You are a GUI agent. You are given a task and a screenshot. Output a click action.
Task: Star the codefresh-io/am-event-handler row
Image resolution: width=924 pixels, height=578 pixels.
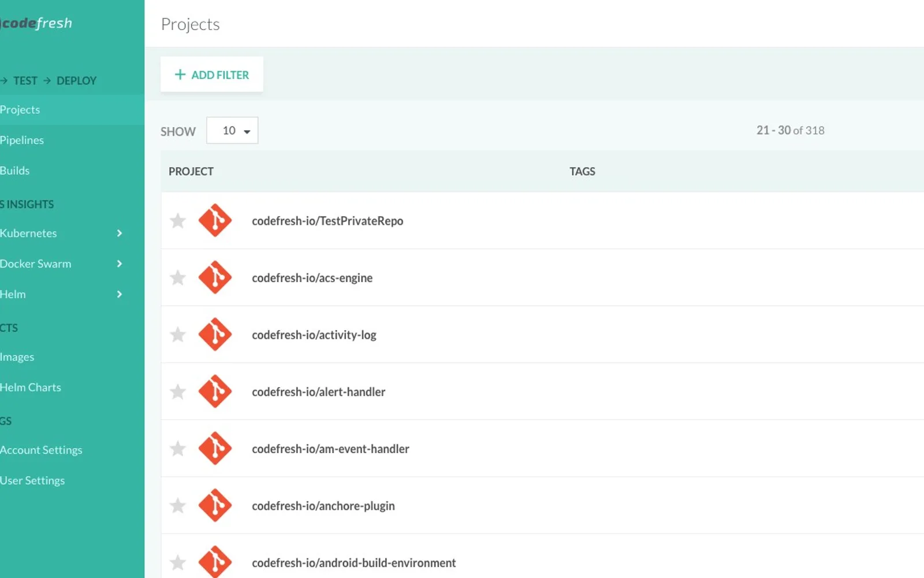(178, 449)
